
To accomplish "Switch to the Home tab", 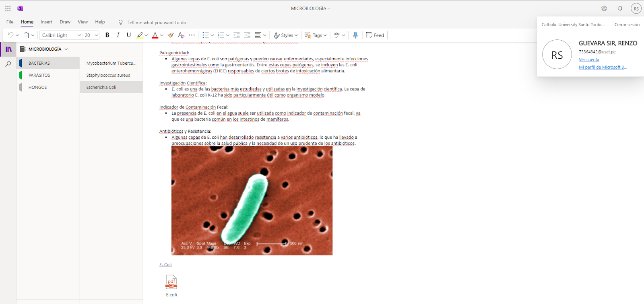I will (x=27, y=22).
